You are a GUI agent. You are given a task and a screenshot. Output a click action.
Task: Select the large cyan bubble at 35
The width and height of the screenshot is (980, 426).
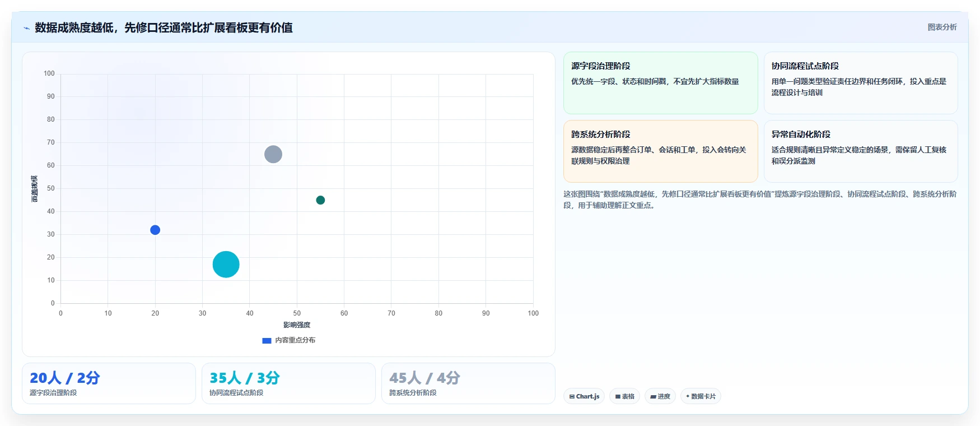(x=226, y=265)
